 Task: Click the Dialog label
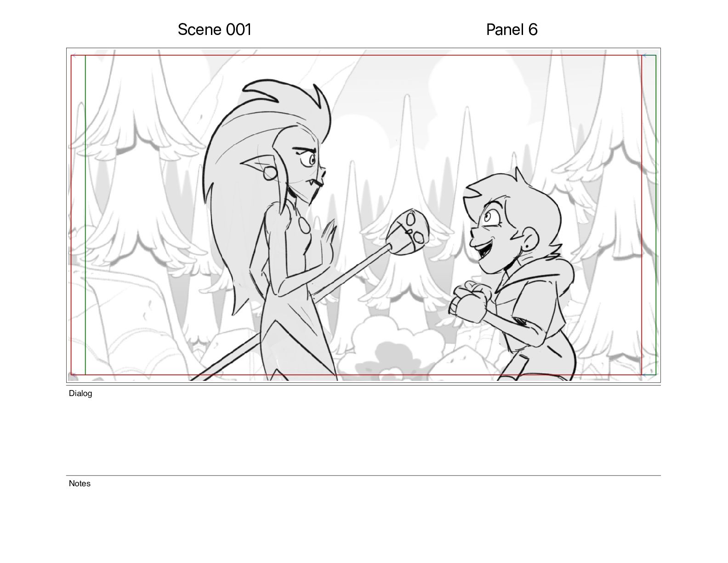(x=80, y=393)
